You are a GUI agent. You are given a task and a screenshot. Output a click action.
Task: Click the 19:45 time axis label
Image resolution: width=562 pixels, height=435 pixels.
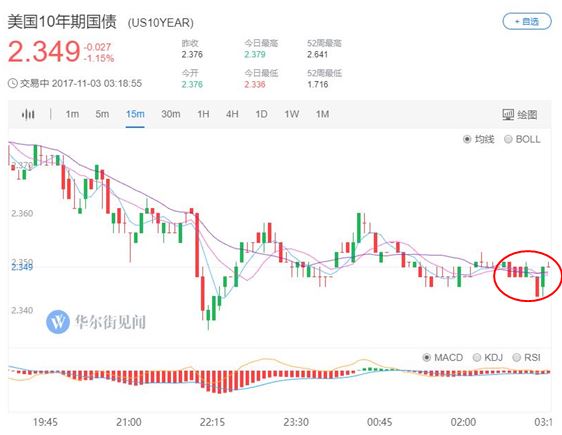[45, 422]
